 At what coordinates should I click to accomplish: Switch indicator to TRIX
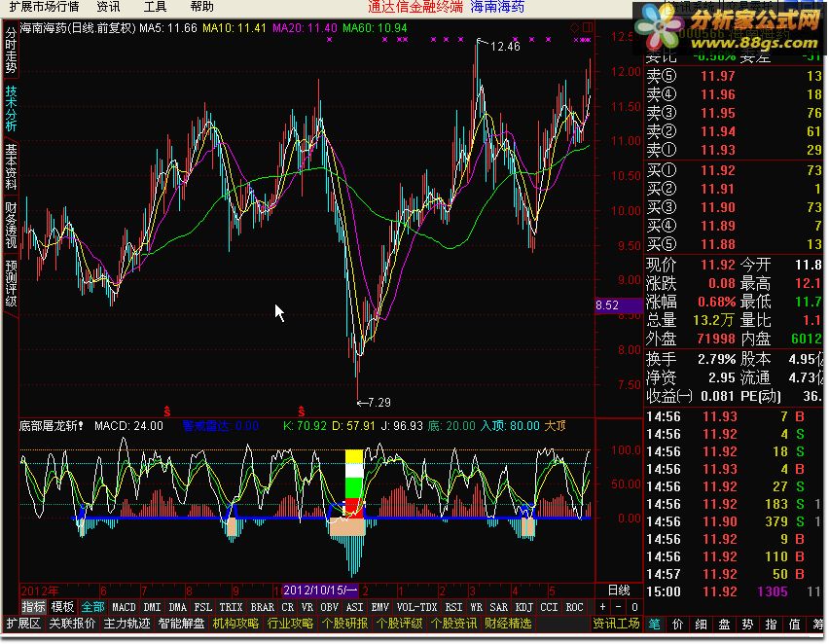231,607
